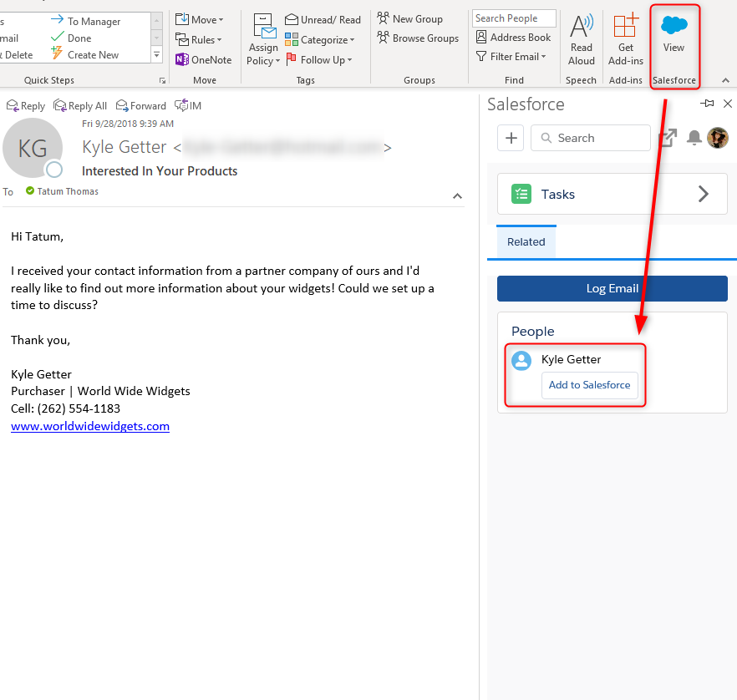Start an IM reply
The width and height of the screenshot is (737, 700).
[x=188, y=106]
